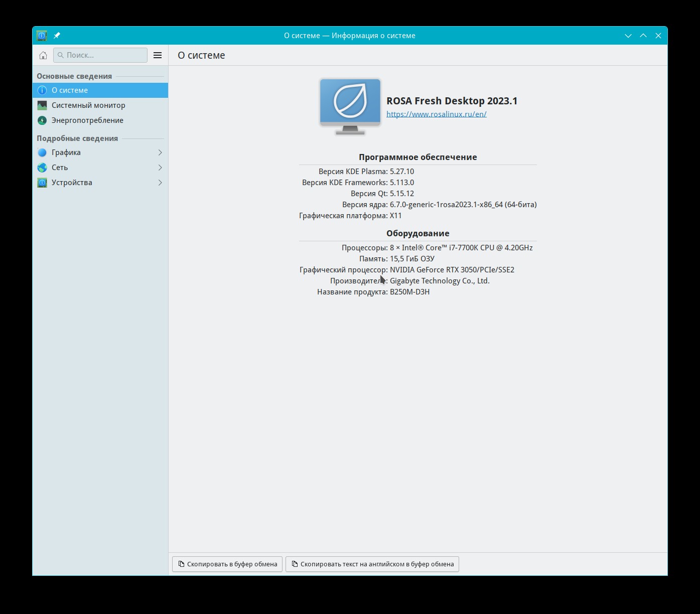Click Скопировать в буфер обмена button
Viewport: 700px width, 614px height.
[x=227, y=564]
